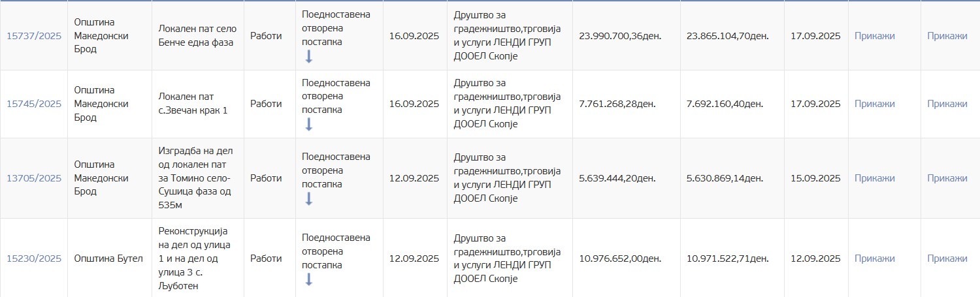Click left Прикажи link in row 15737/2025
This screenshot has width=980, height=297.
click(874, 36)
